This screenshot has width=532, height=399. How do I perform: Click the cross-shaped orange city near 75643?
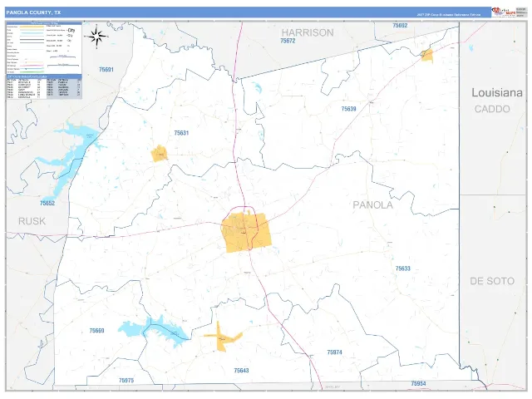coord(222,337)
